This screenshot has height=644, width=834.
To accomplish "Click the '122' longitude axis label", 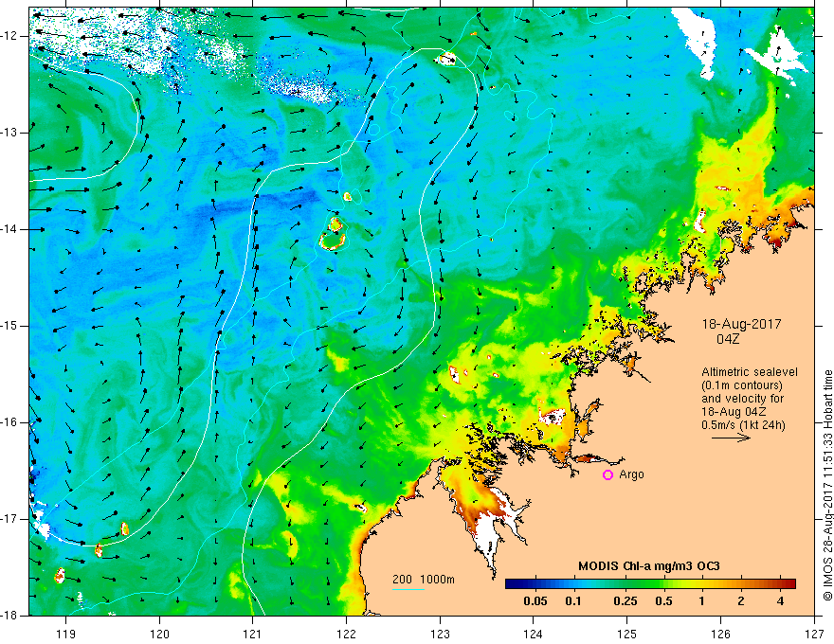I will coord(346,634).
